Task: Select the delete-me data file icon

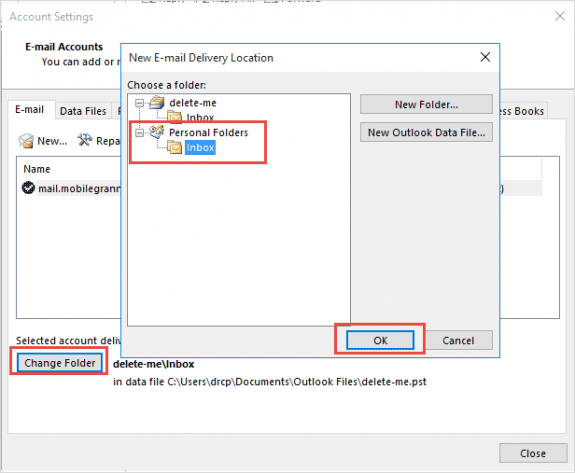Action: 157,102
